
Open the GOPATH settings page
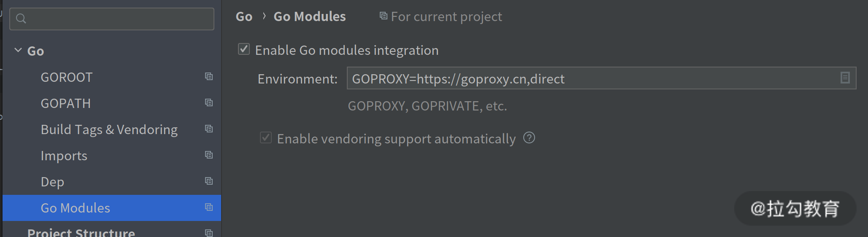coord(65,103)
